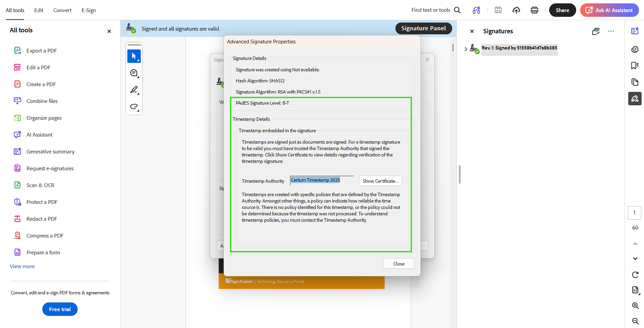The image size is (644, 328).
Task: Choose the highlight pen tool
Action: pos(134,90)
